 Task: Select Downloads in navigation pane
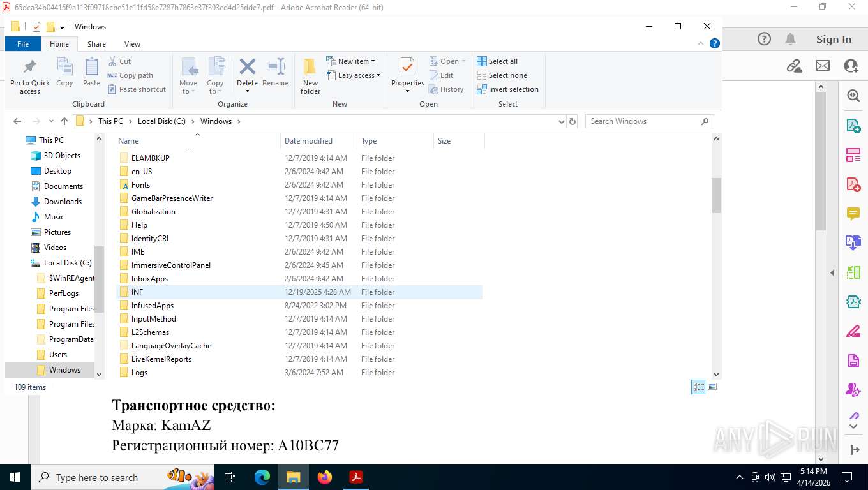pyautogui.click(x=63, y=202)
